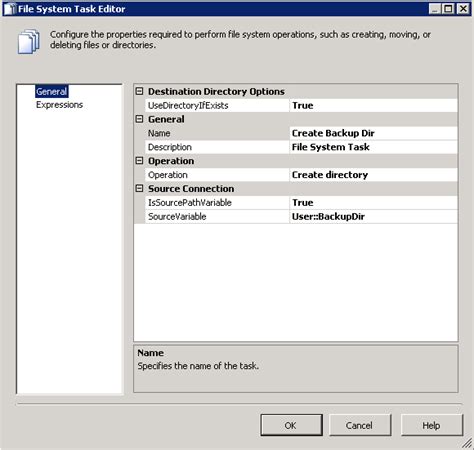Click the File System Task Editor title icon

coord(10,9)
